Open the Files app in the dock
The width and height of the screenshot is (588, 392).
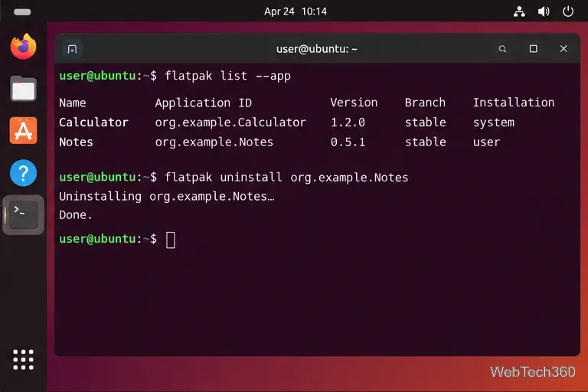point(23,89)
